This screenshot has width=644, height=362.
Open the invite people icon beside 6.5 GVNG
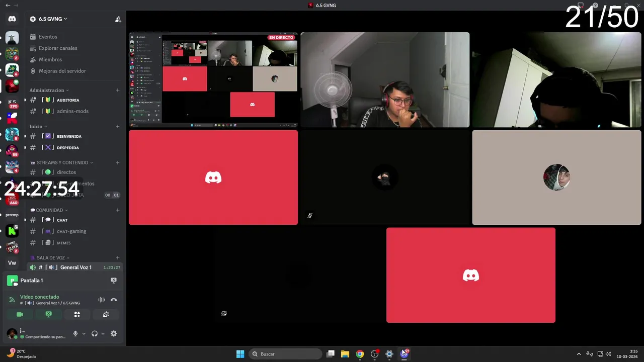coord(118,19)
